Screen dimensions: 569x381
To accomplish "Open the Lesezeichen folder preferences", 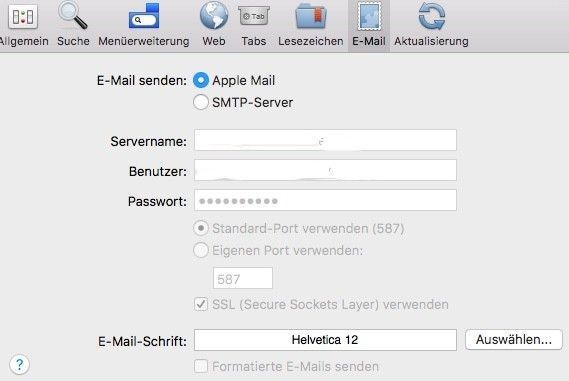I will coord(311,16).
